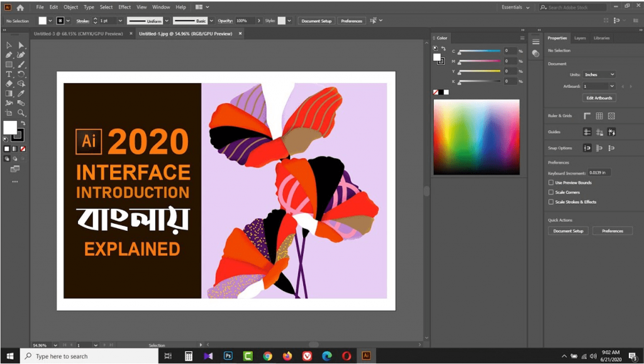The image size is (644, 364).
Task: Select the Paintbrush tool
Action: click(x=21, y=64)
